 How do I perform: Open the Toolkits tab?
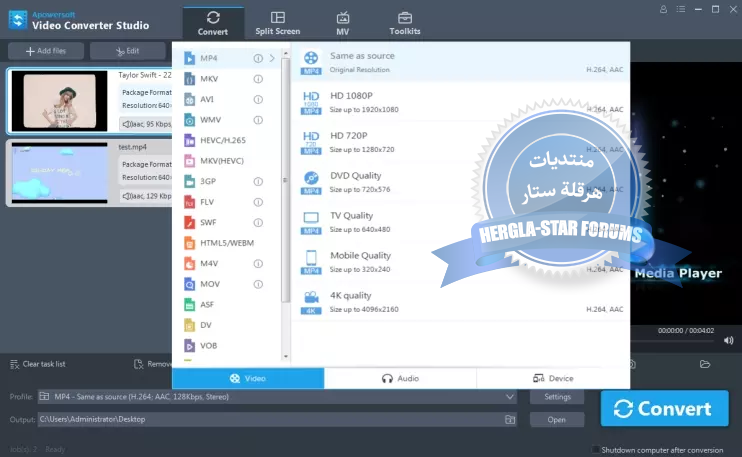[x=405, y=23]
